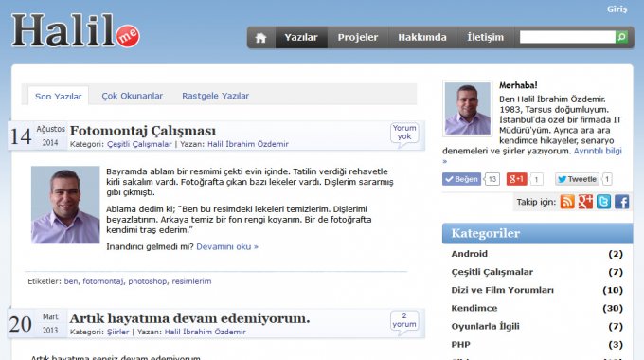Open Artık hayatıma devam edemiyorum post
The height and width of the screenshot is (360, 644).
(189, 318)
